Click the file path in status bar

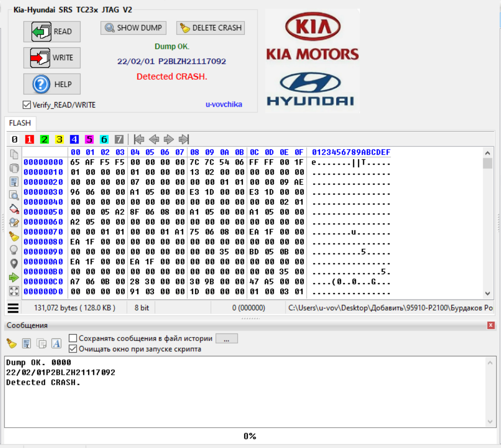pyautogui.click(x=391, y=308)
